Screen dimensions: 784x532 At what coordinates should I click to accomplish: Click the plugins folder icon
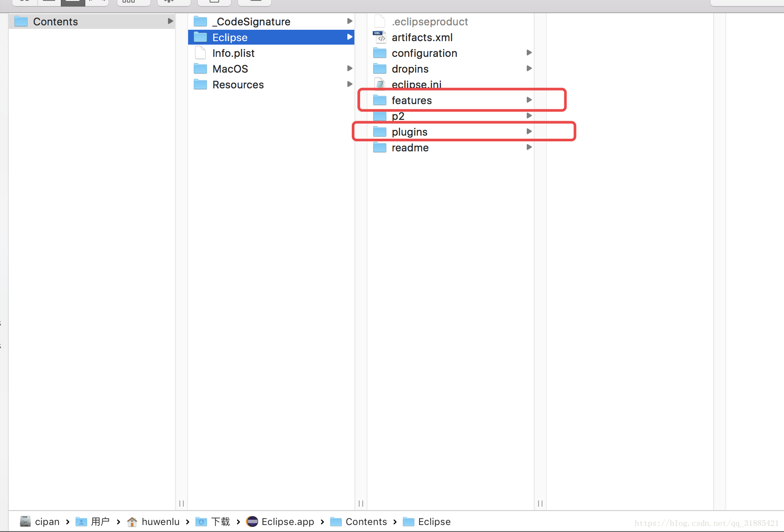tap(380, 132)
